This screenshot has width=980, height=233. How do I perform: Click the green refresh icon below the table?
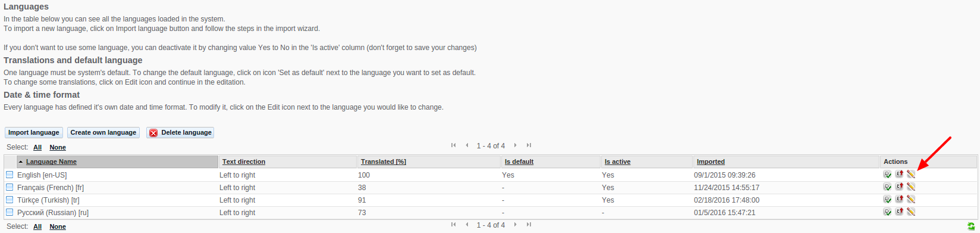[x=971, y=226]
